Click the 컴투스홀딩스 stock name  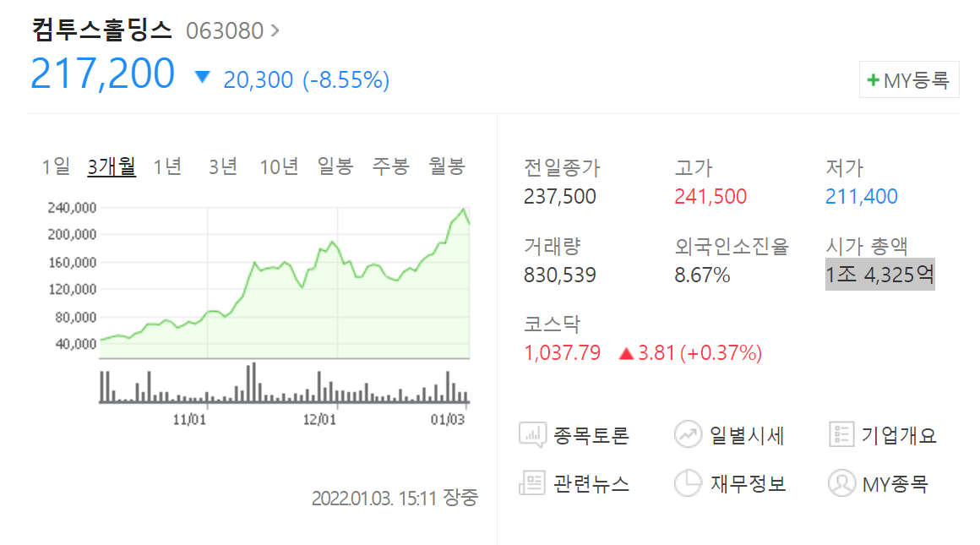101,28
